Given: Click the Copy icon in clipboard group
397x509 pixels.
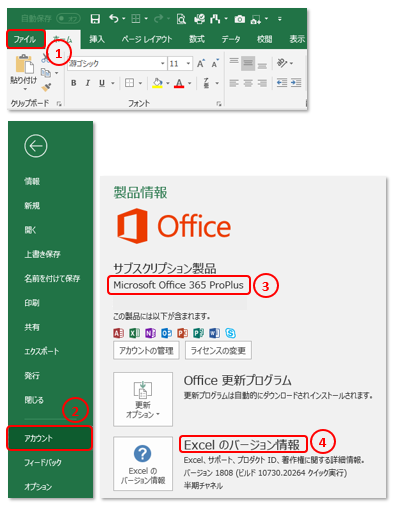Looking at the screenshot, I should [x=46, y=73].
